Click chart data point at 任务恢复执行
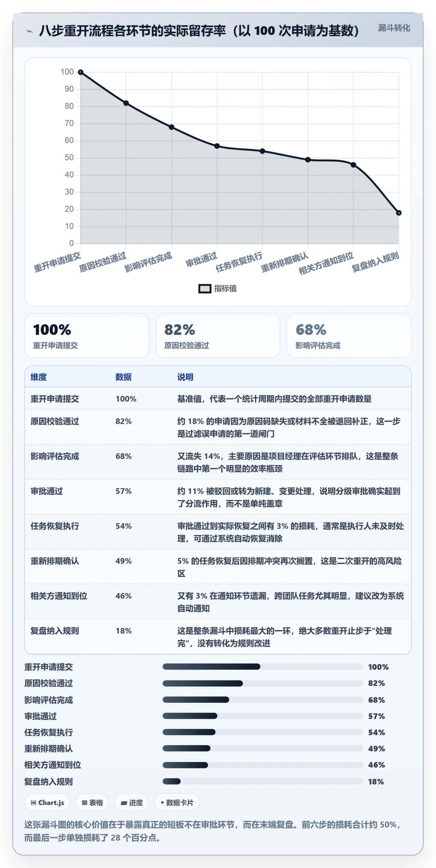The width and height of the screenshot is (436, 868). tap(263, 151)
